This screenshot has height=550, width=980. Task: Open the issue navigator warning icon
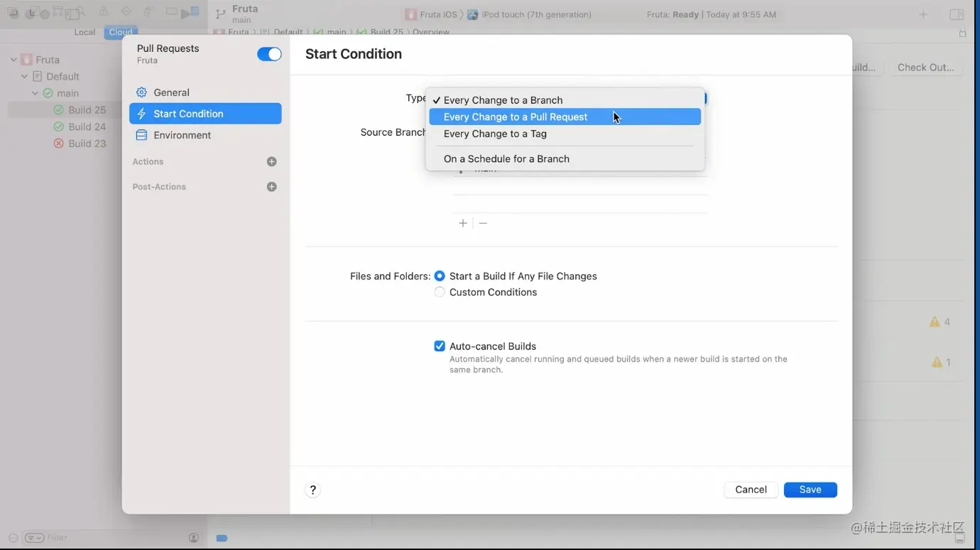tap(104, 12)
